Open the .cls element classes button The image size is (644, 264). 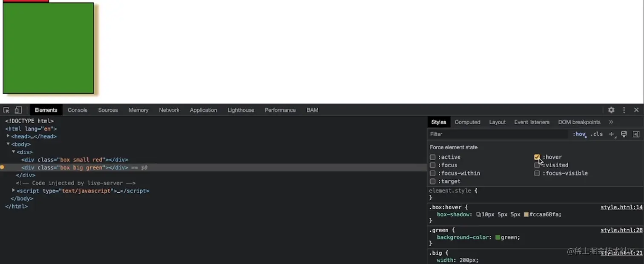coord(597,134)
